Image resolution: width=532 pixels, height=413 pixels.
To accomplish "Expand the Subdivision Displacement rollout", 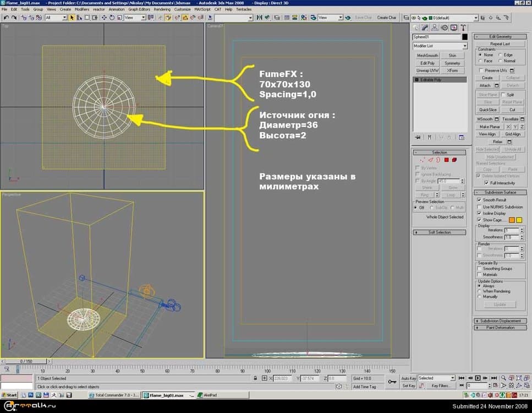I will click(x=501, y=320).
